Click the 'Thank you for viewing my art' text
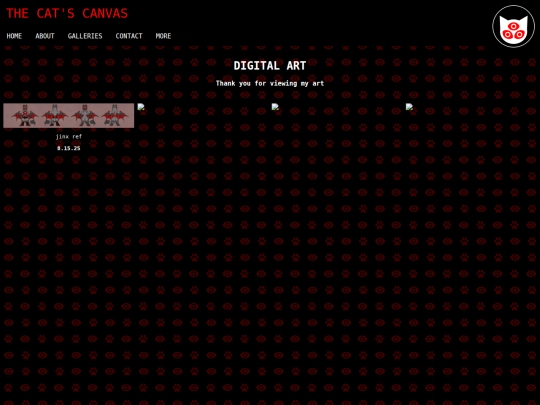Viewport: 540px width, 405px height. point(270,83)
